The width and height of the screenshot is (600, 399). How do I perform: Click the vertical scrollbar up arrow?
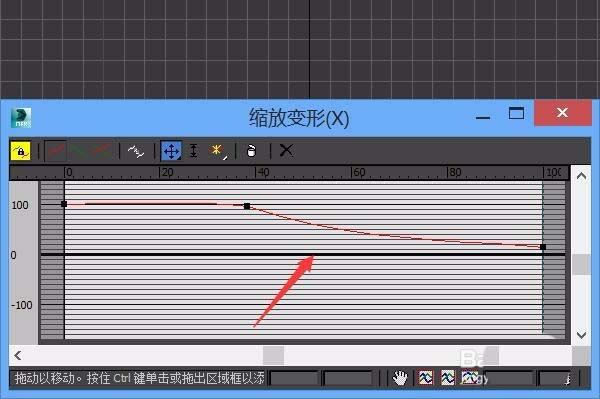(581, 176)
